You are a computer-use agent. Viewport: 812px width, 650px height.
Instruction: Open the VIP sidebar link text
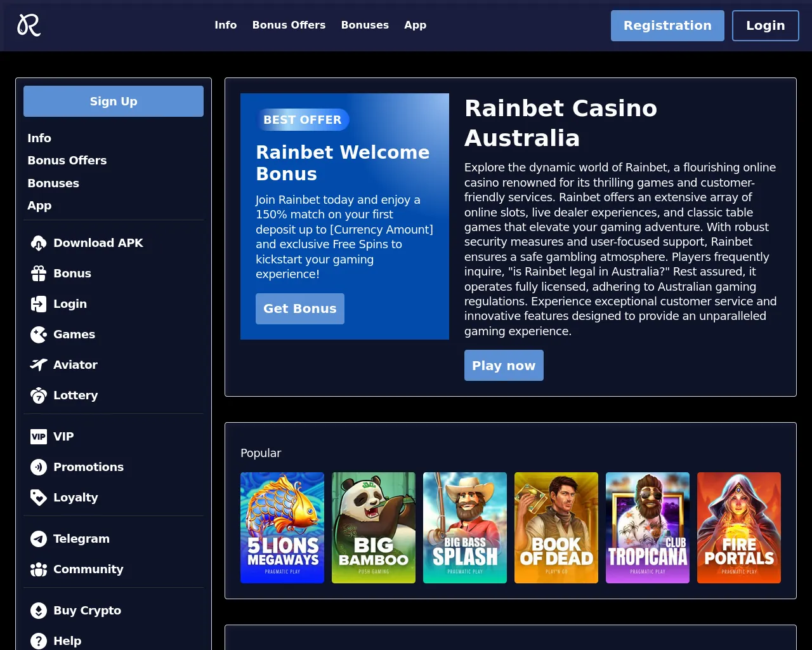tap(63, 437)
